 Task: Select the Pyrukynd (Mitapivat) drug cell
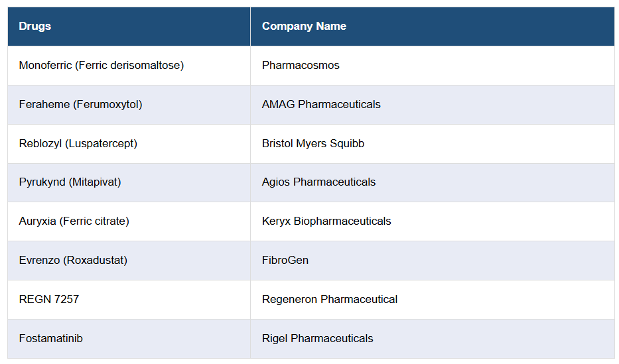(70, 182)
